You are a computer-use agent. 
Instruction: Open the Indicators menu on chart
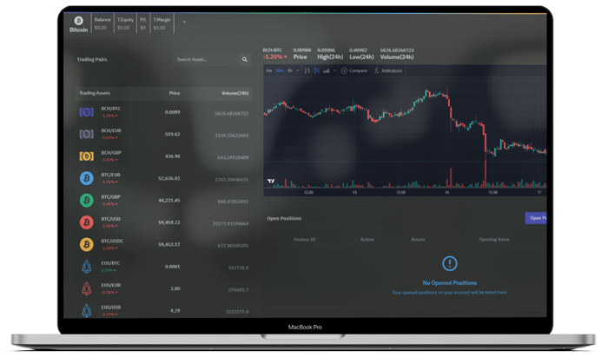388,70
